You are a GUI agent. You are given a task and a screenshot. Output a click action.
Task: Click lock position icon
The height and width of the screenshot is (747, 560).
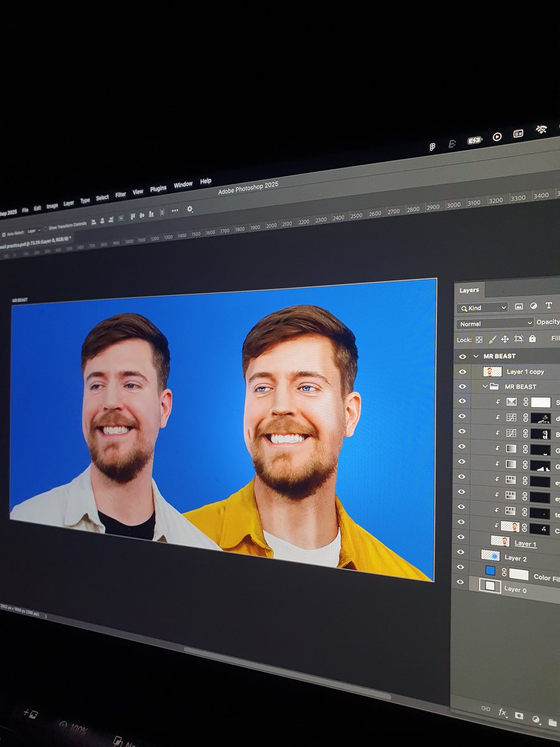pos(505,339)
